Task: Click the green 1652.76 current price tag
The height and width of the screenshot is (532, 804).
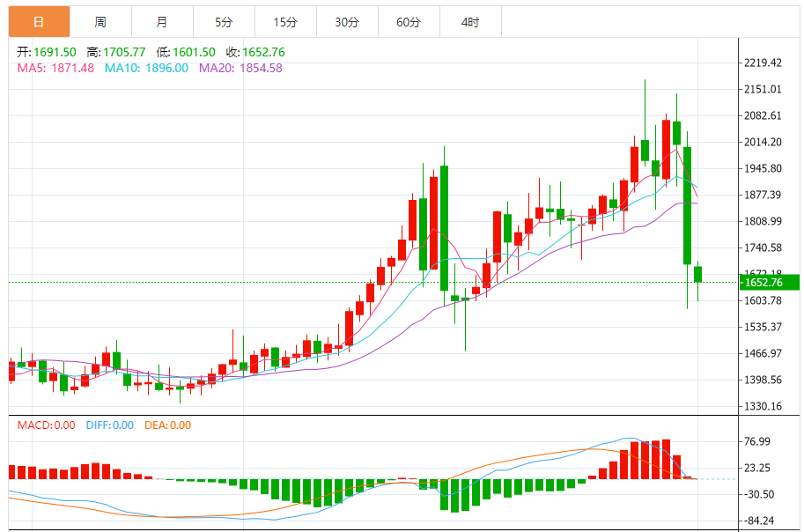Action: click(x=769, y=283)
